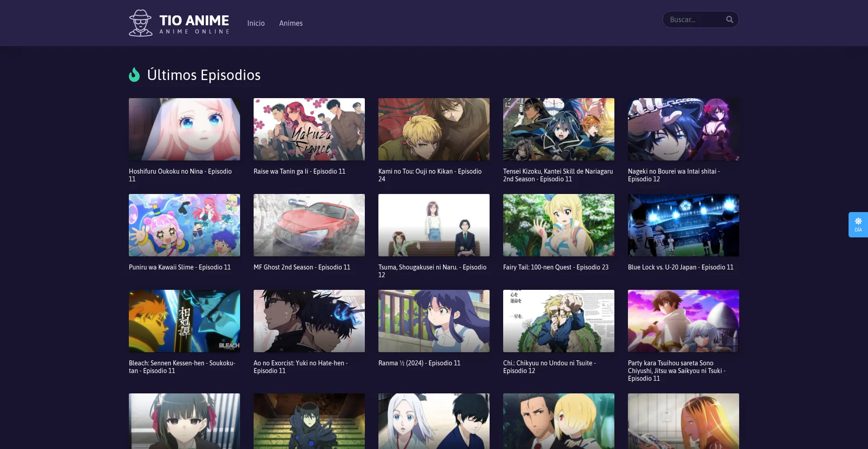Open bottom-row thumbnail of orange-haired girl
The height and width of the screenshot is (449, 868).
(684, 421)
